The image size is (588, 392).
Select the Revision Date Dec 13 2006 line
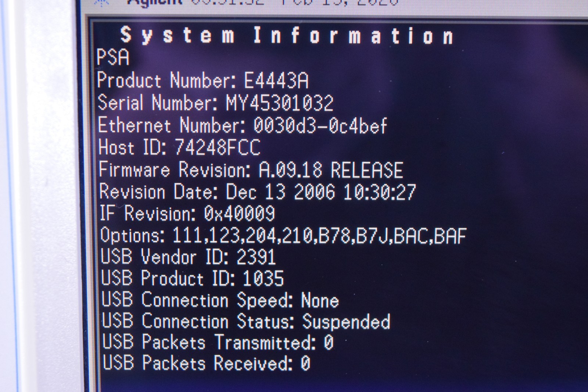point(257,192)
